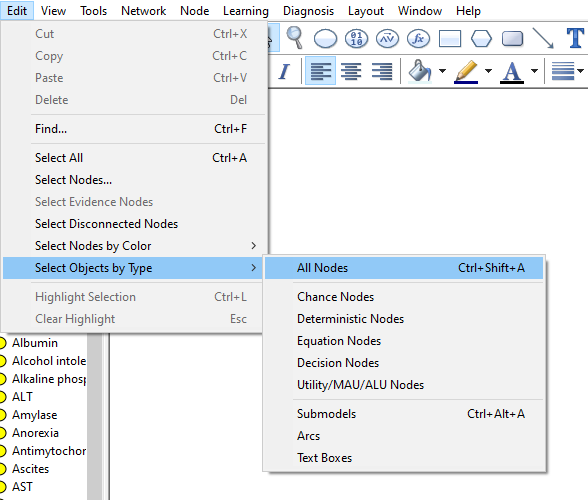
Task: Choose Find... from the Edit menu
Action: pyautogui.click(x=134, y=129)
